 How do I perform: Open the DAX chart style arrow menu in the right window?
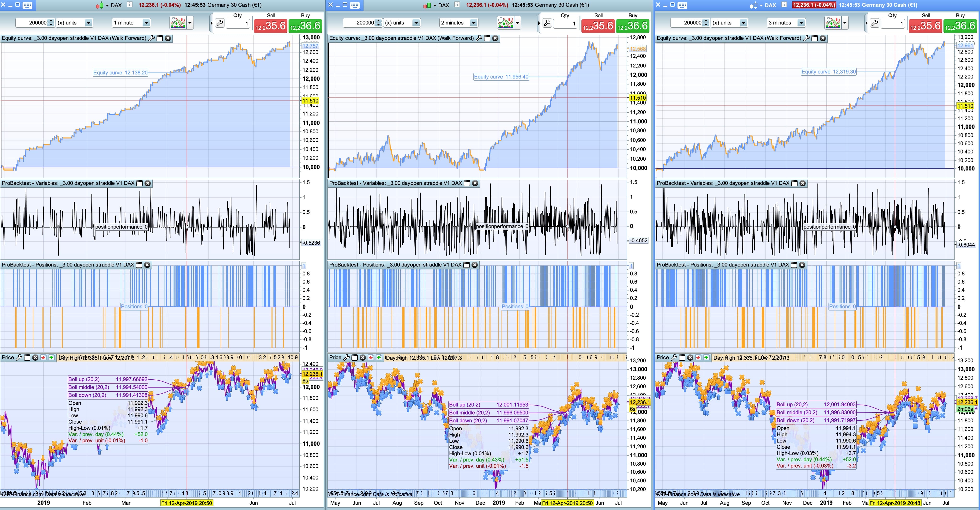click(761, 5)
